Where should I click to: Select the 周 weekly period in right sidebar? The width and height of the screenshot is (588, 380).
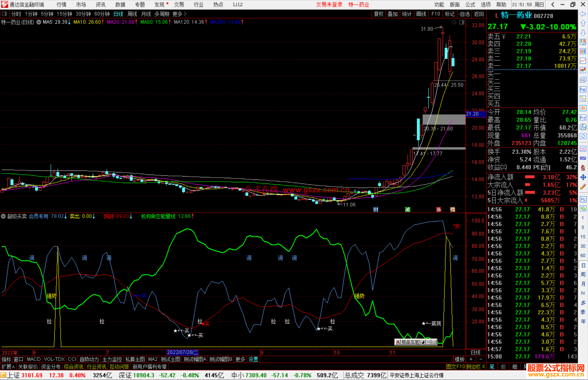(x=583, y=275)
